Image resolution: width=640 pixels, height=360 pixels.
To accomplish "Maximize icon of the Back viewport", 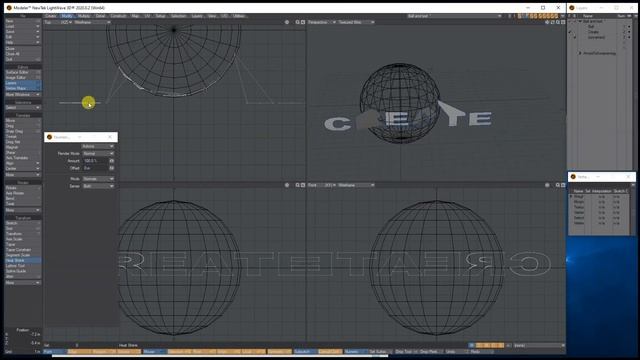I will coord(563,185).
